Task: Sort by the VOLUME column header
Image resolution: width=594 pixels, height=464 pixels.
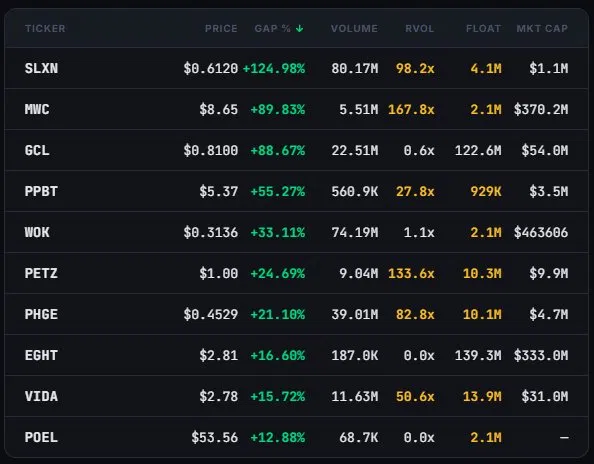Action: 354,28
